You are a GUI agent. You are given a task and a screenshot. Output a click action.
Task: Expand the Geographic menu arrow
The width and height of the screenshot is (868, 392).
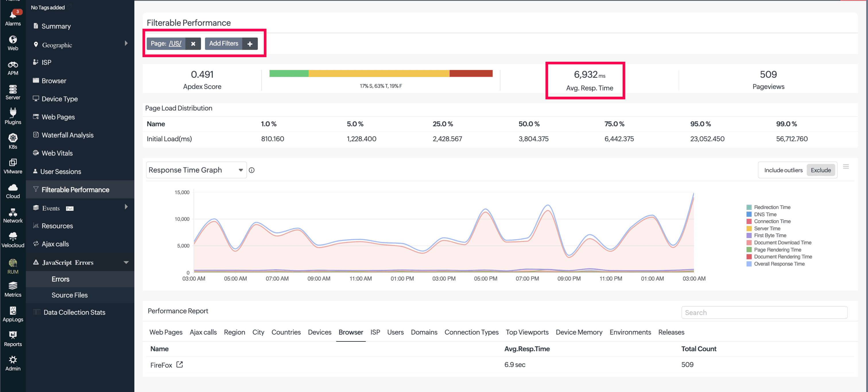[126, 43]
